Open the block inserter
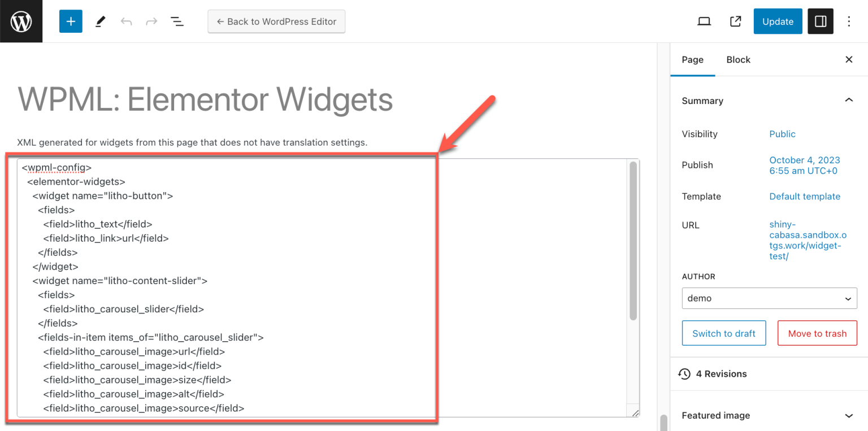This screenshot has width=868, height=431. click(70, 21)
